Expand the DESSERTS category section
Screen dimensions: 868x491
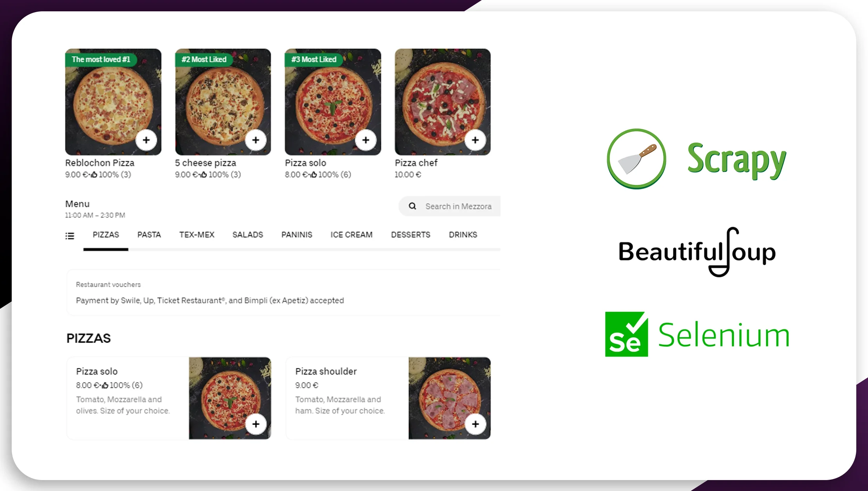click(x=410, y=234)
